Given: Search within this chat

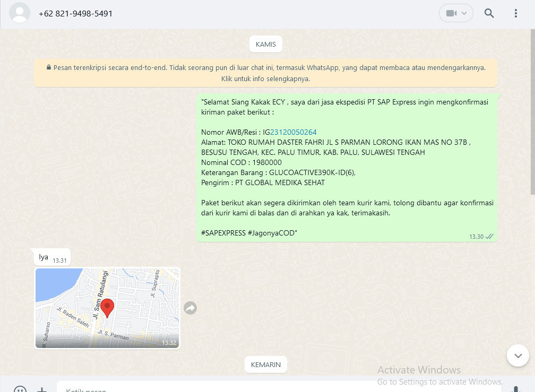Looking at the screenshot, I should pos(489,13).
